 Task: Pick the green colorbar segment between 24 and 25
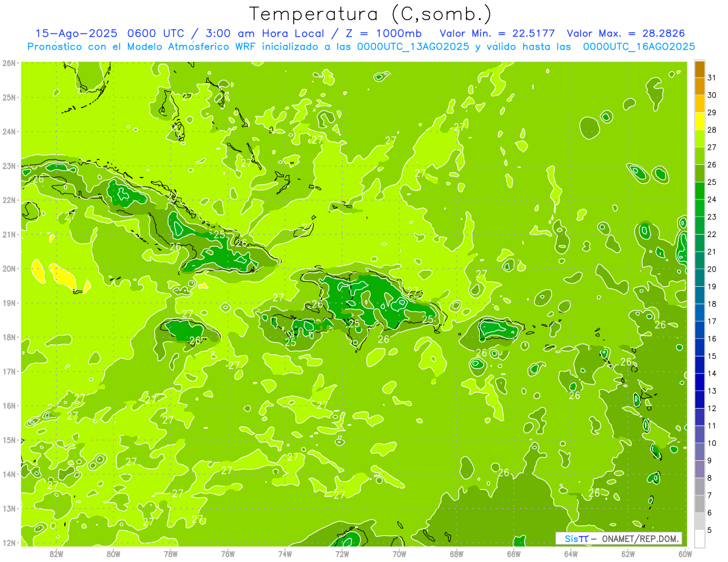pyautogui.click(x=700, y=191)
